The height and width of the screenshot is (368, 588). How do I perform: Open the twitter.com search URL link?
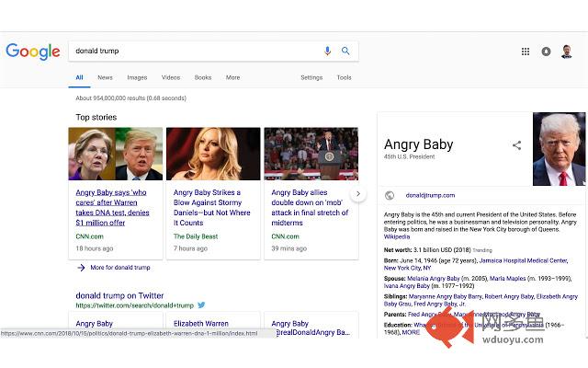tap(135, 305)
